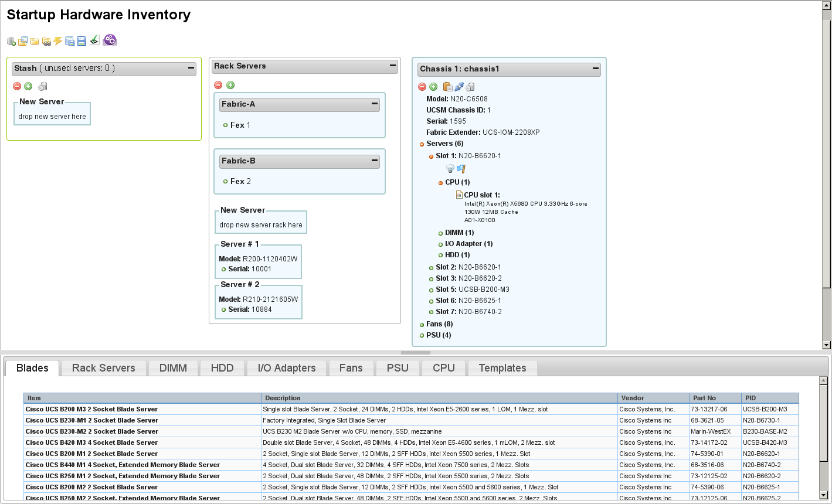Expand Slot 7: N20-B6740-2
The height and width of the screenshot is (504, 832).
tap(432, 312)
